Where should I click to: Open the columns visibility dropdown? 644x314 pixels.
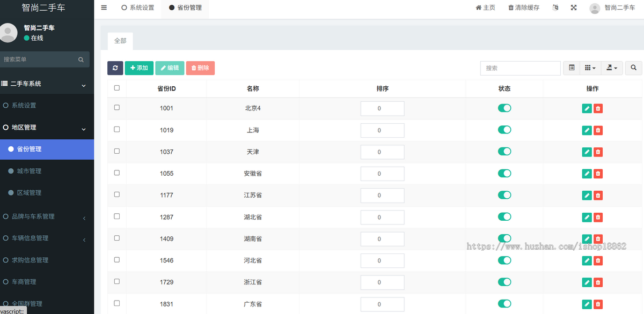pos(590,68)
